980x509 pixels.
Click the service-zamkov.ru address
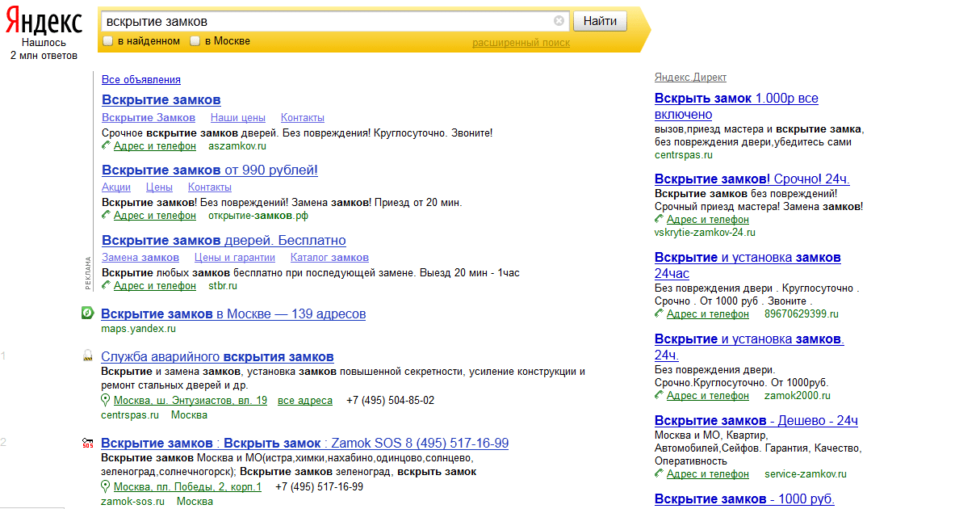(x=807, y=474)
